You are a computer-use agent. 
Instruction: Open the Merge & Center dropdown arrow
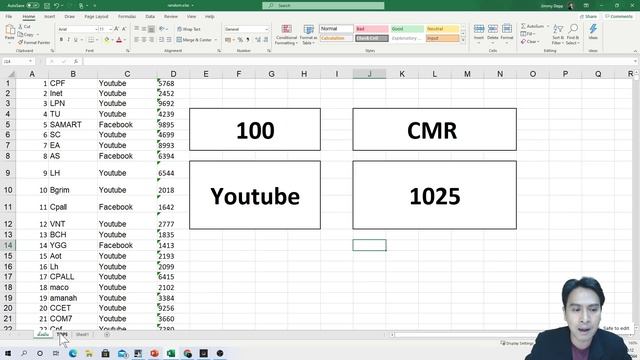click(216, 40)
